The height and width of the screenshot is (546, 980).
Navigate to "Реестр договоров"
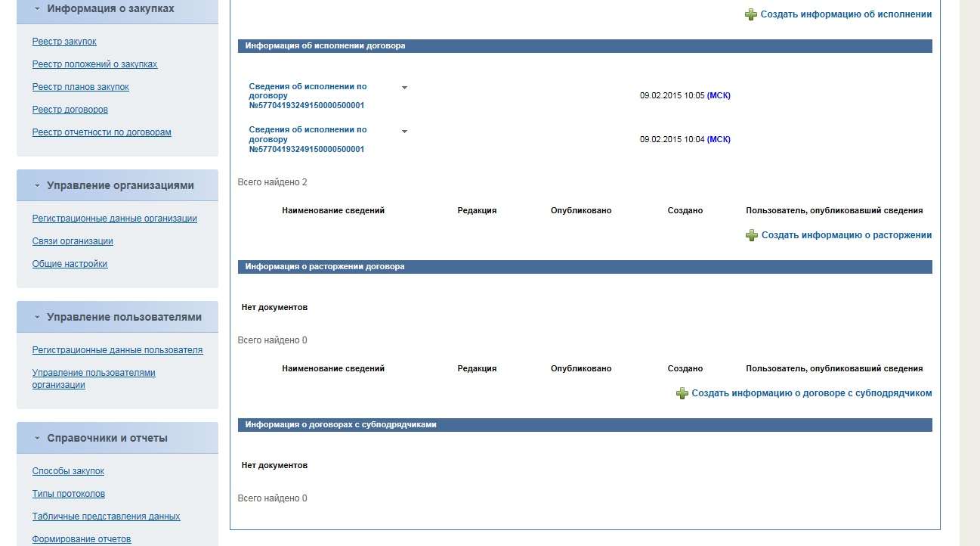pos(70,110)
